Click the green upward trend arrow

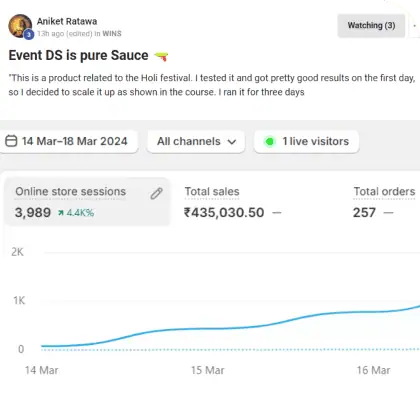pos(61,213)
